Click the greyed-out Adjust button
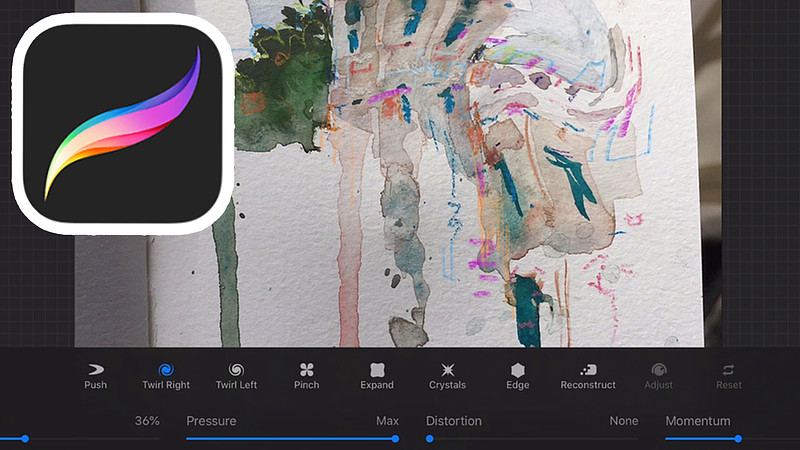This screenshot has width=800, height=450. click(x=658, y=375)
